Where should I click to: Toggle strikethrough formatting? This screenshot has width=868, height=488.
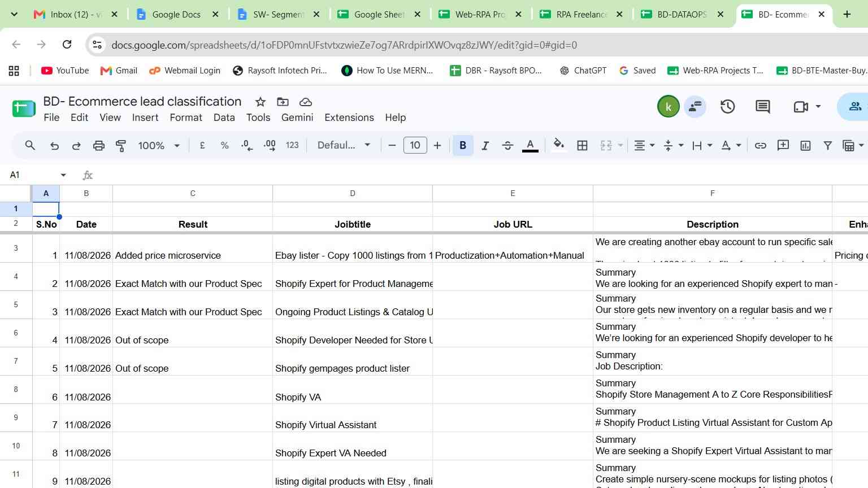[507, 146]
